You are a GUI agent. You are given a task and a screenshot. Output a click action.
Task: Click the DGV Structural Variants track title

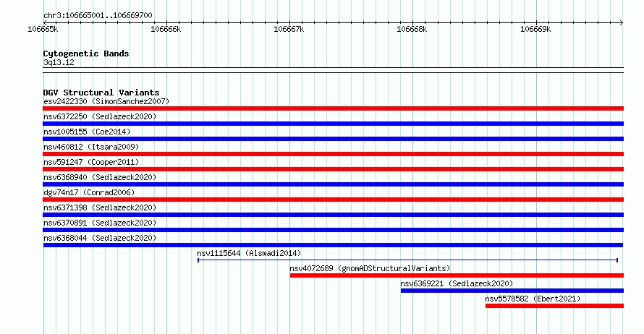(x=101, y=93)
